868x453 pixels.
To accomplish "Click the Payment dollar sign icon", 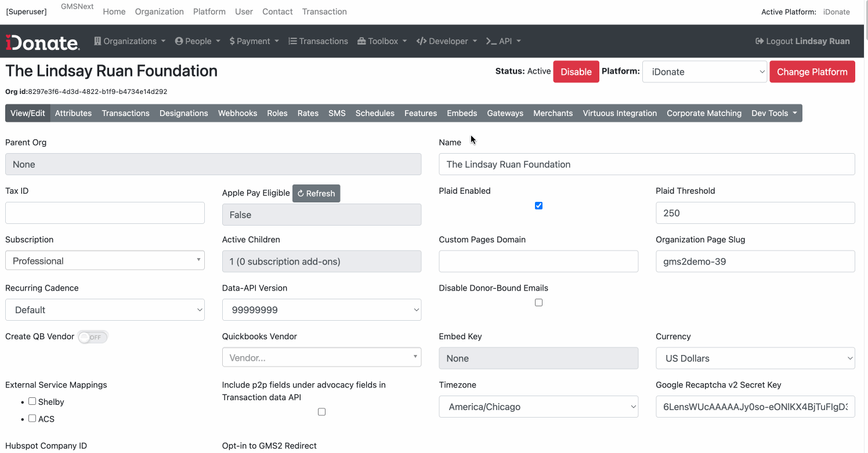I will [232, 41].
